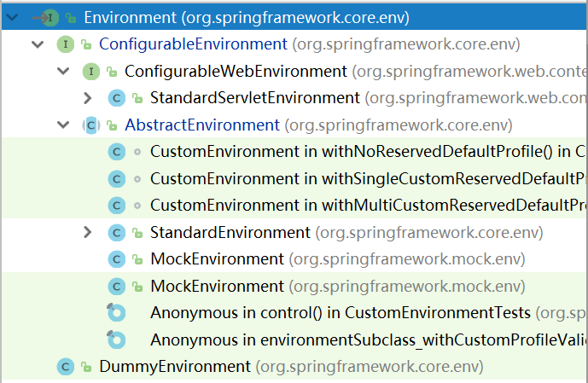Click the ConfigurableWebEnvironment interface icon

[90, 71]
